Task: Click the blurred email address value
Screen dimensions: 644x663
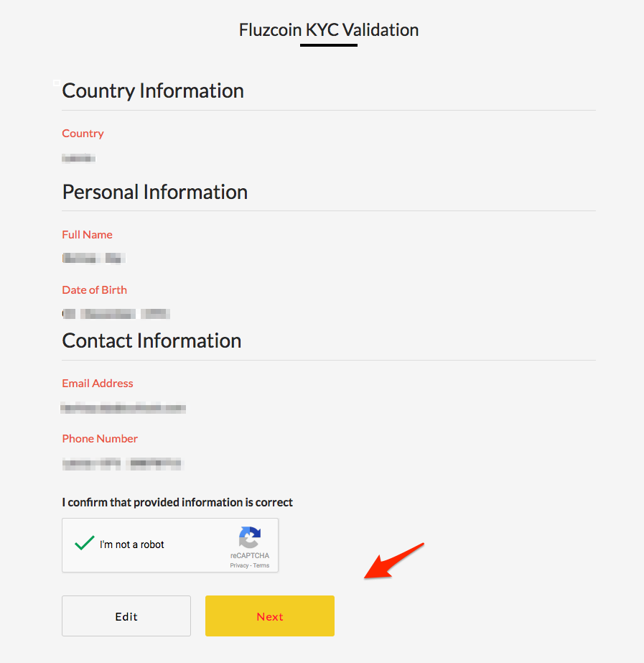Action: [x=123, y=408]
